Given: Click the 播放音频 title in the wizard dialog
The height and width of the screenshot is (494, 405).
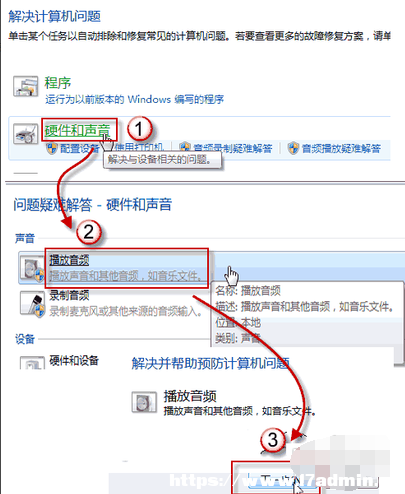Looking at the screenshot, I should pos(190,396).
